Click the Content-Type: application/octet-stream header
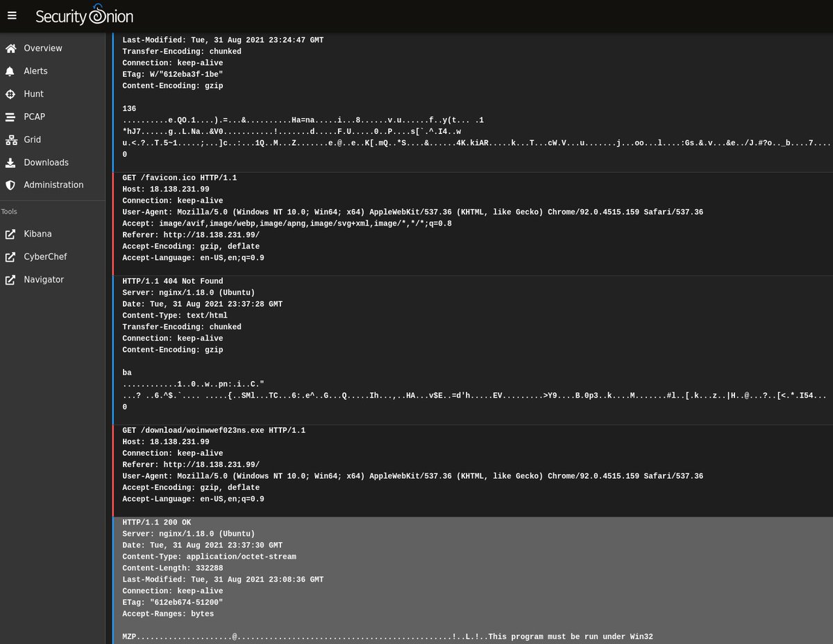 [210, 557]
